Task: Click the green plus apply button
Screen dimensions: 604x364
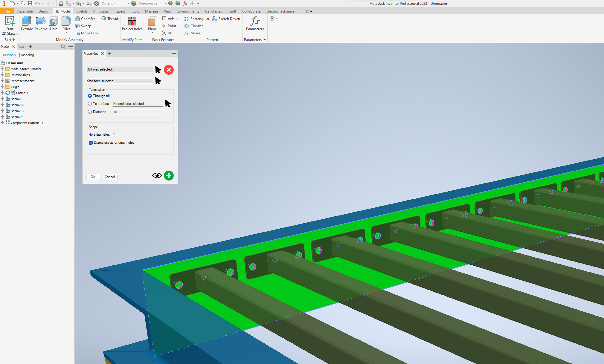Action: [169, 176]
